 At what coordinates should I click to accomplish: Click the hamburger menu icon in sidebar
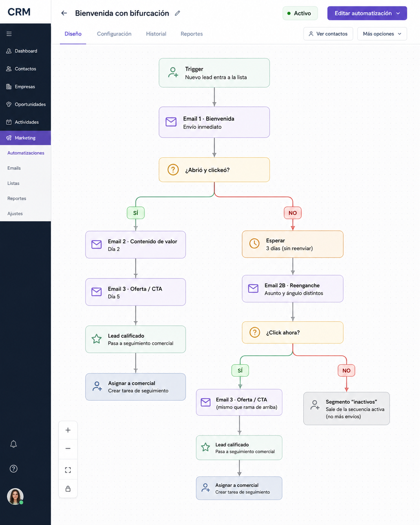[x=9, y=34]
